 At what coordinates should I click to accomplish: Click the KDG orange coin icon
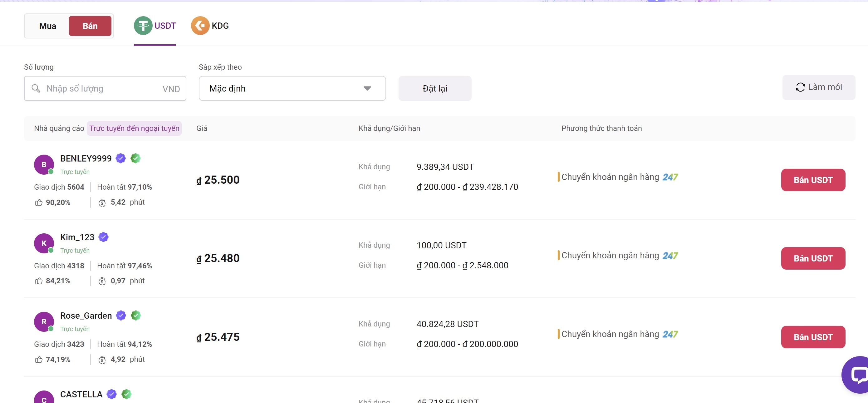click(x=200, y=26)
